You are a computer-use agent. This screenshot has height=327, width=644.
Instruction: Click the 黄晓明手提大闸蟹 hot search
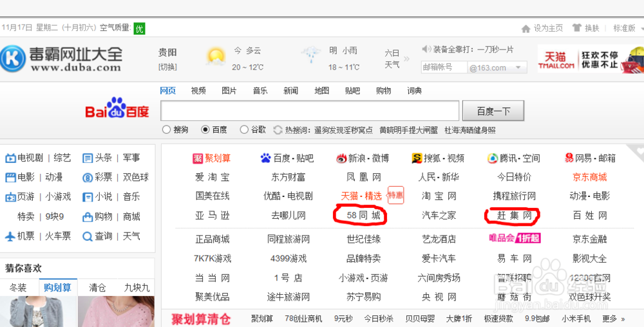click(x=409, y=130)
